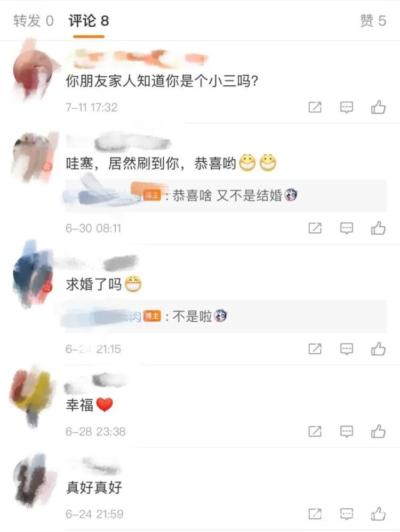Share the 真好真好 comment
Viewport: 400px width, 532px height.
[x=315, y=514]
